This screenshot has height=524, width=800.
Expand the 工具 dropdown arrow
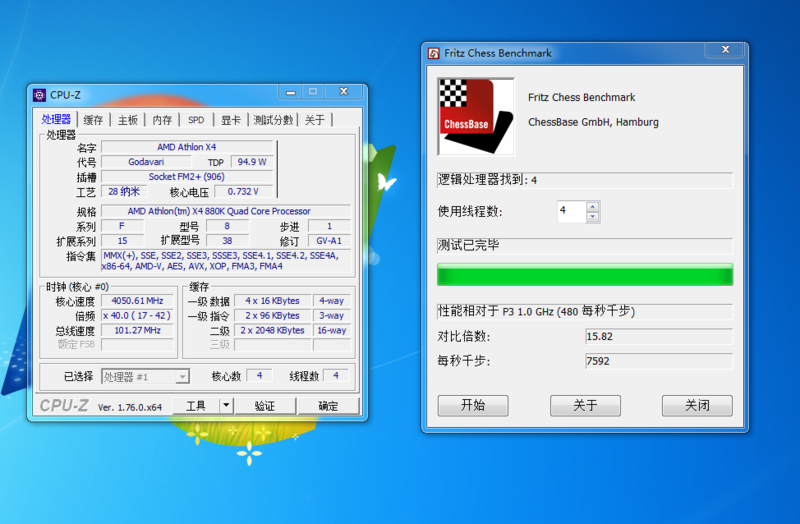coord(226,406)
